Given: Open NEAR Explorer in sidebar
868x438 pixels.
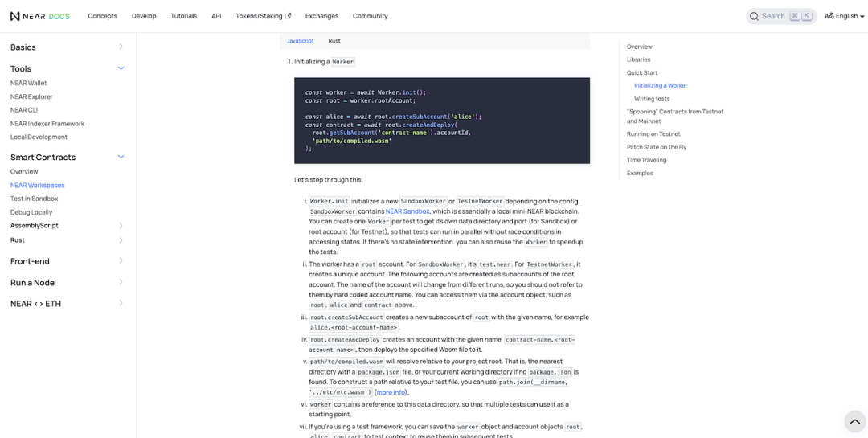Looking at the screenshot, I should coord(31,97).
